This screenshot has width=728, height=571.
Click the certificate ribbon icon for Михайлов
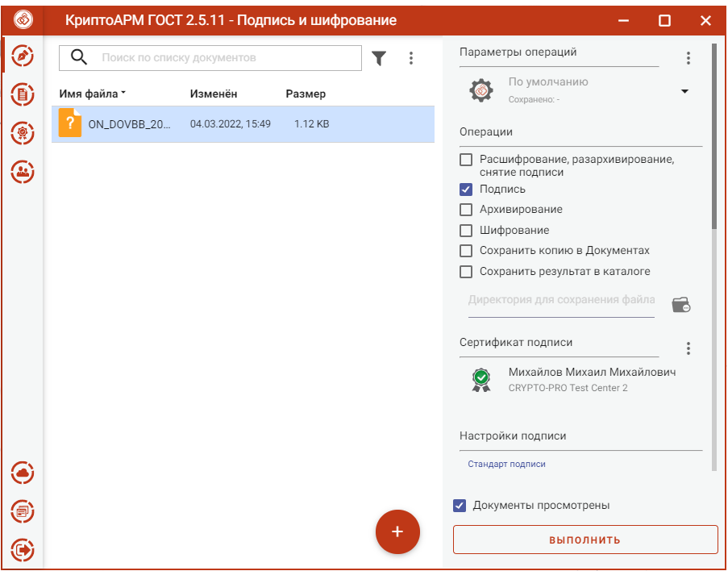481,380
